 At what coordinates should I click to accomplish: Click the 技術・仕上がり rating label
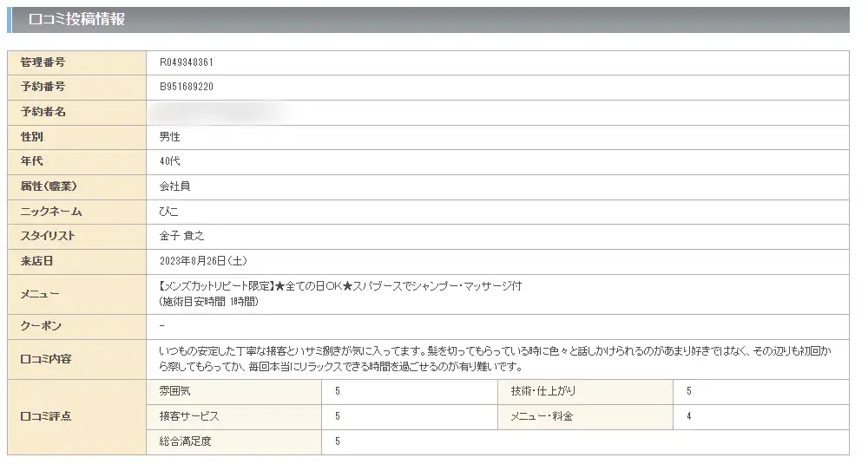coord(543,391)
